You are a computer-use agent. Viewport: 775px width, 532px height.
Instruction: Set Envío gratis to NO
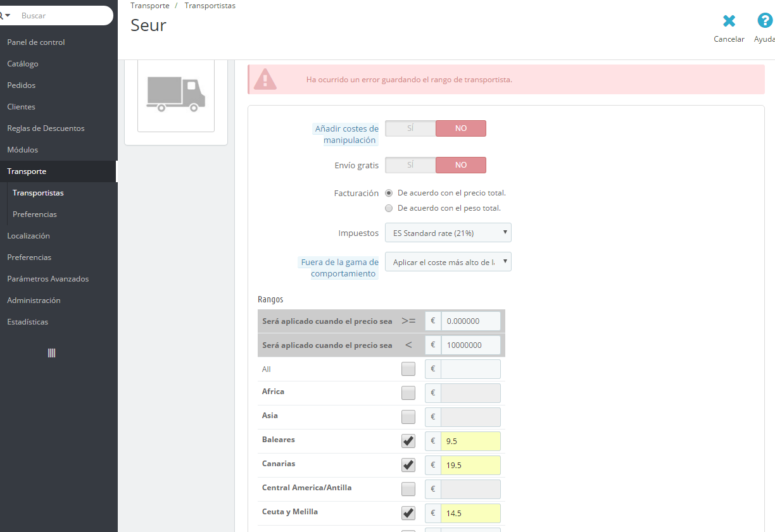(461, 165)
